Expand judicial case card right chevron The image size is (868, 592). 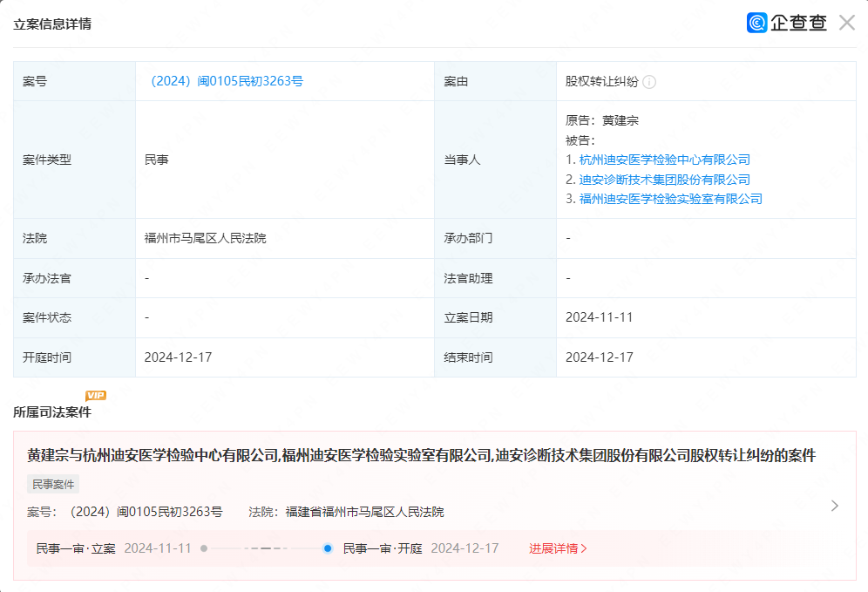835,506
